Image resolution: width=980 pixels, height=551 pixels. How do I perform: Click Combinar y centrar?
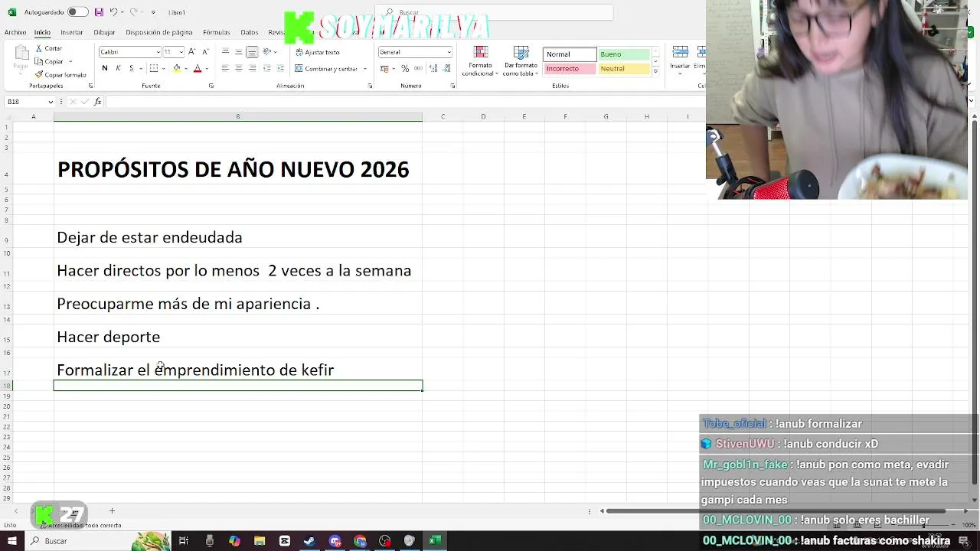(x=326, y=68)
